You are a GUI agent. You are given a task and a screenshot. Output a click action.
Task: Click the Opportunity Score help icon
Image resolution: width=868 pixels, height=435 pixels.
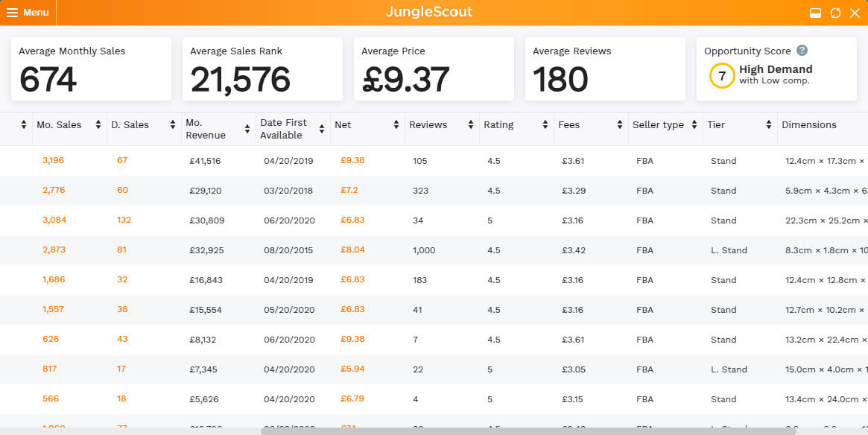point(802,51)
